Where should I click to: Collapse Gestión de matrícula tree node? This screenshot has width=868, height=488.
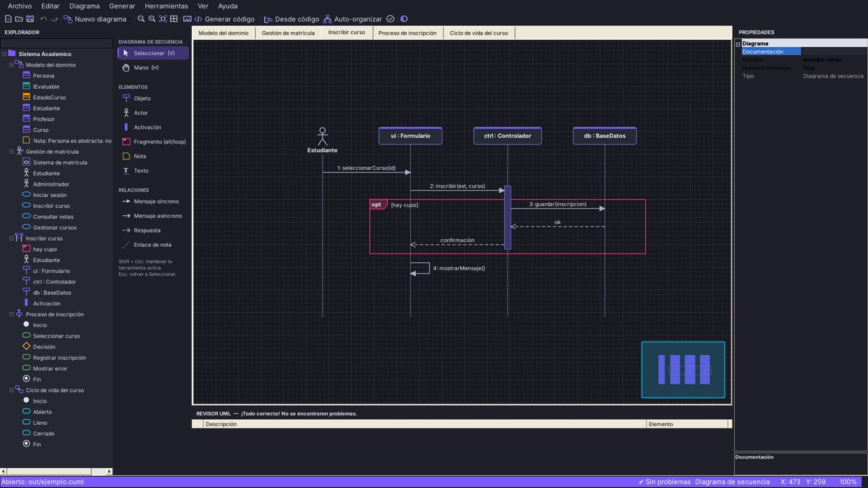(11, 151)
